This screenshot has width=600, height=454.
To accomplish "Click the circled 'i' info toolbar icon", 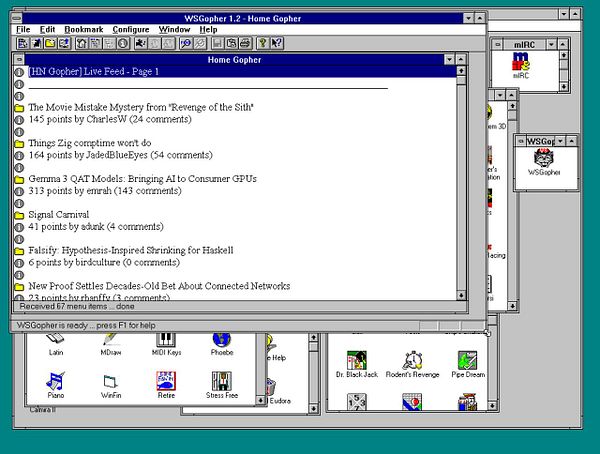I will click(123, 43).
